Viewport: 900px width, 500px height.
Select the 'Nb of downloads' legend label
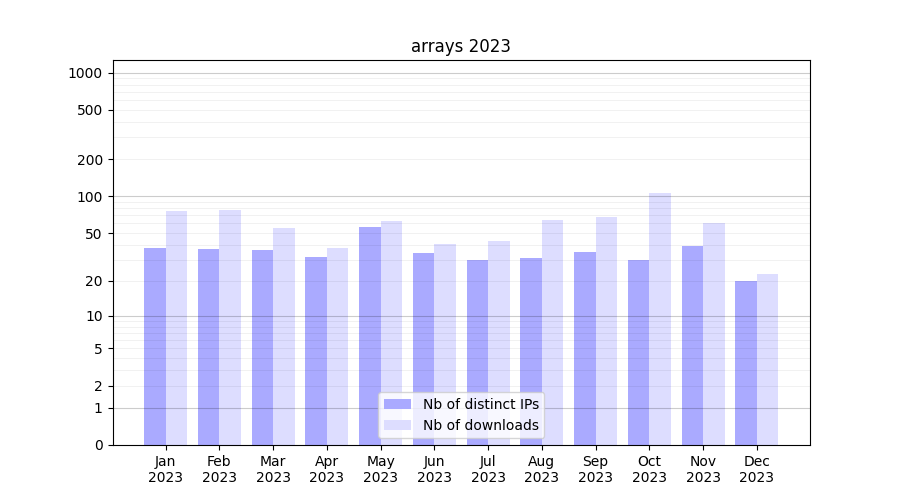tap(480, 425)
